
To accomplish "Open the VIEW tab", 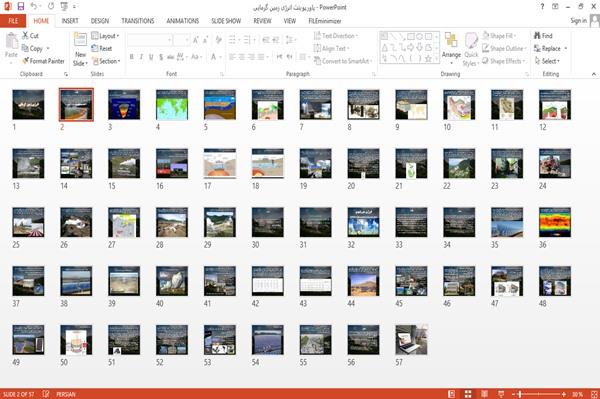I will pos(290,21).
